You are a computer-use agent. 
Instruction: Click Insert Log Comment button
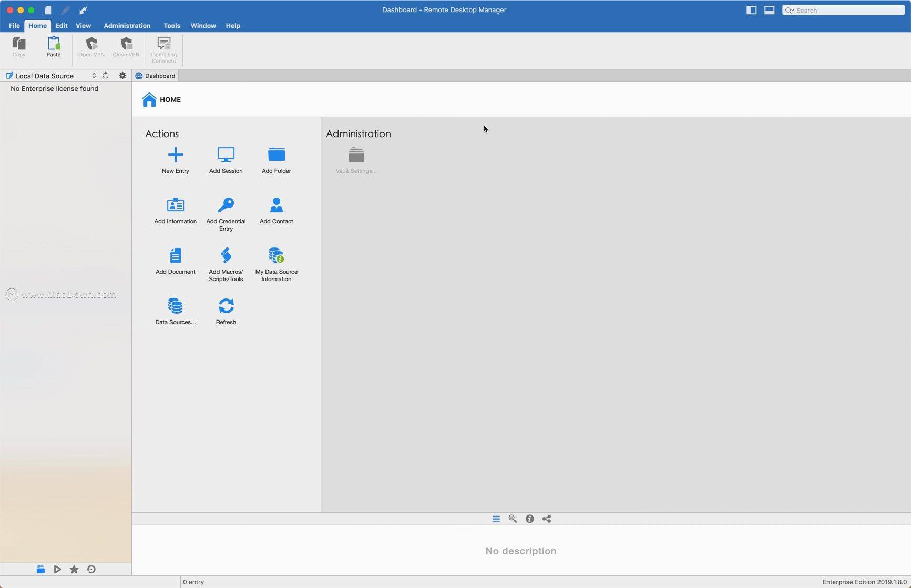pyautogui.click(x=164, y=50)
